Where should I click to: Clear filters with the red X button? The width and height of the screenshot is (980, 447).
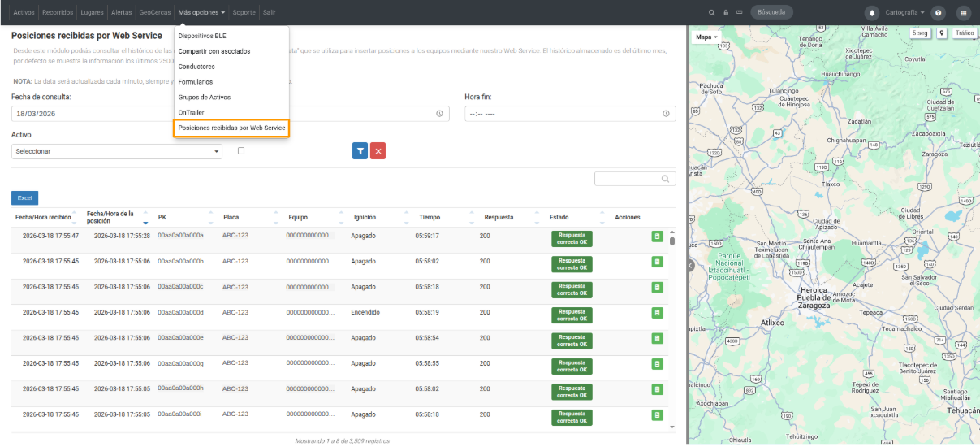378,150
